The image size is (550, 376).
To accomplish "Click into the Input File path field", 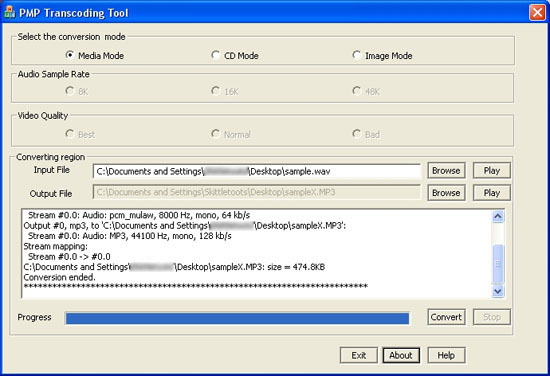I will click(x=256, y=172).
